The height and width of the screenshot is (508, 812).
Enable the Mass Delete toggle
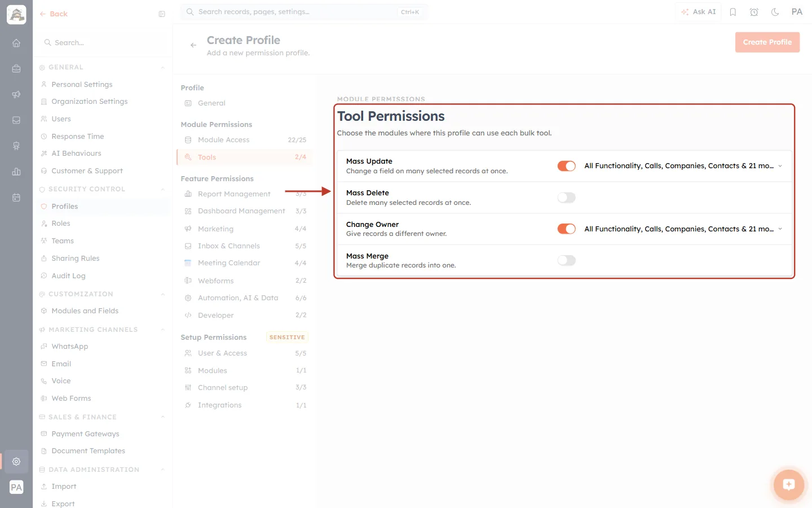coord(567,198)
